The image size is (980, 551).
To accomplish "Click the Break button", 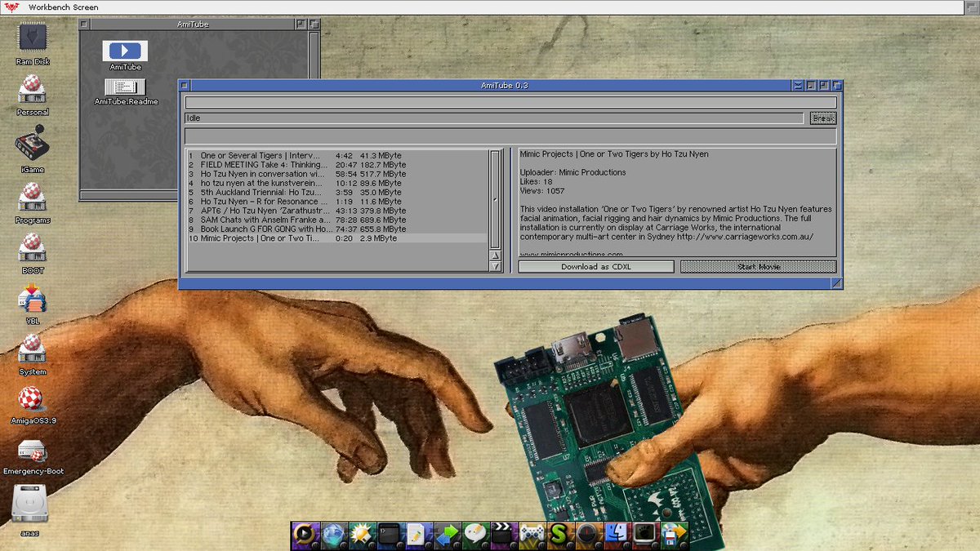I will [x=823, y=118].
